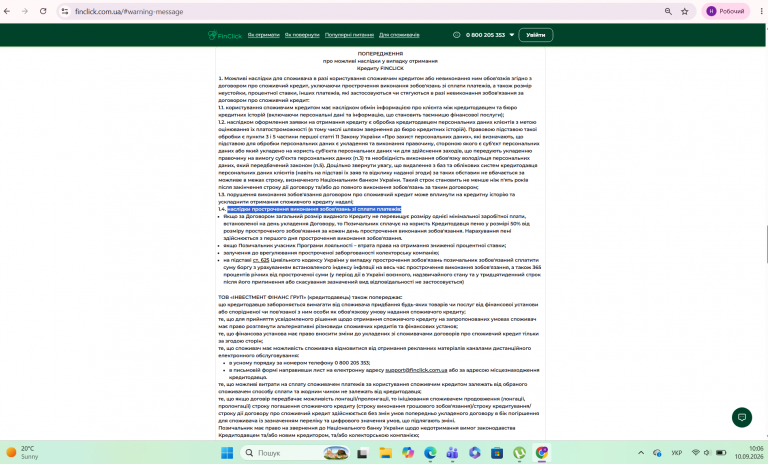The width and height of the screenshot is (768, 464).
Task: Open Wi-Fi network settings tray icon
Action: (x=696, y=453)
